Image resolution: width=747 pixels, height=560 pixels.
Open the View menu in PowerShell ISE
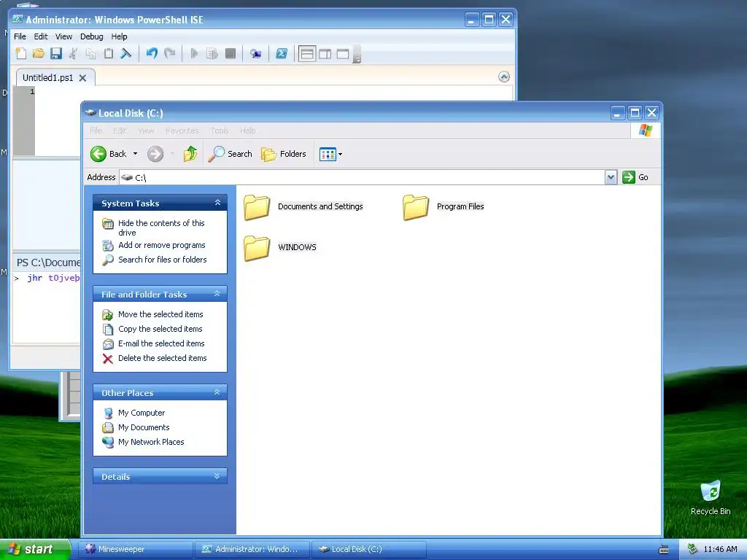64,36
